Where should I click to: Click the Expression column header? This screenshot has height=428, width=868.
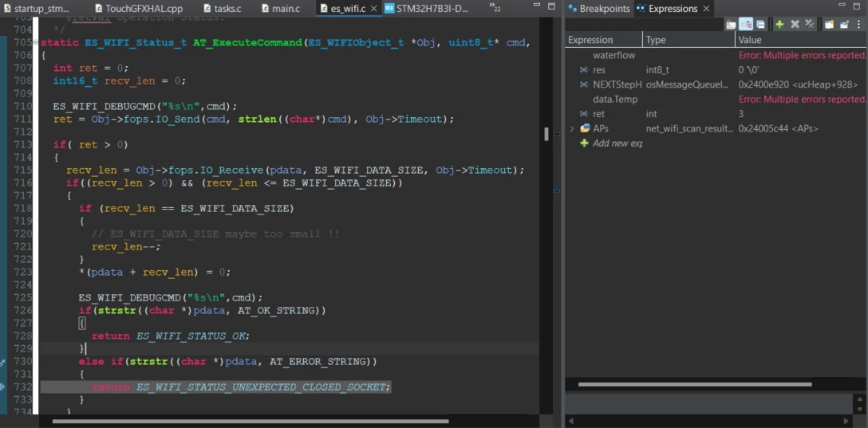point(603,40)
